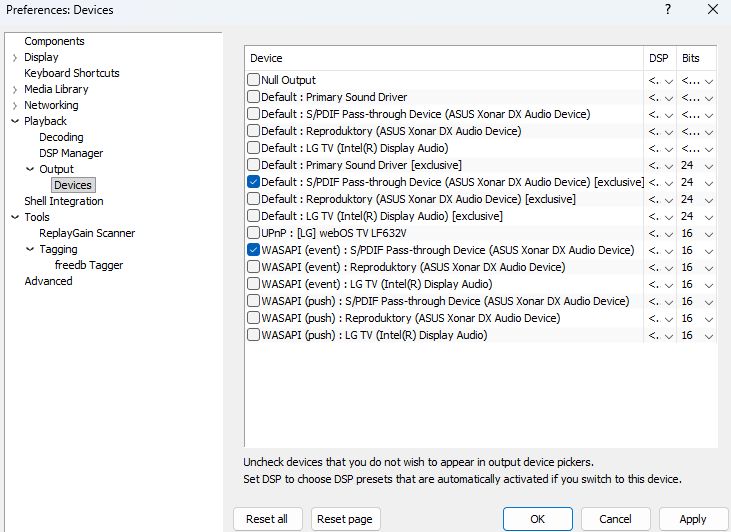
Task: Select the Networking tree label
Action: tap(51, 105)
